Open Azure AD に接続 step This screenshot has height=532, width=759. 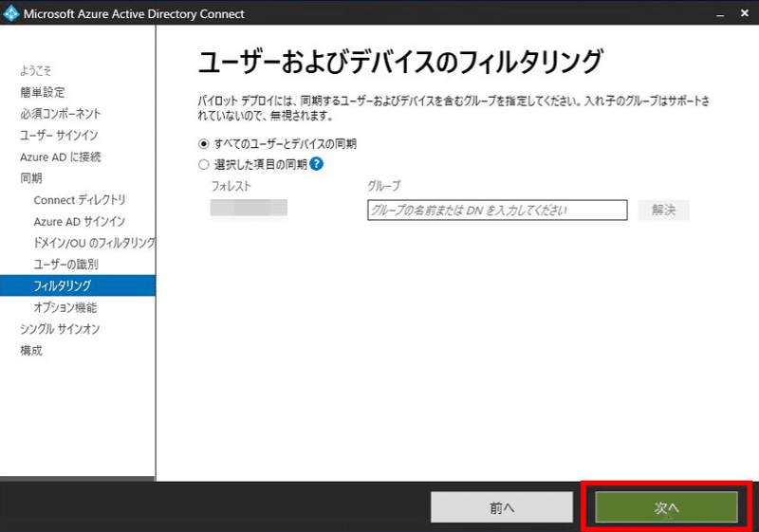(x=60, y=156)
